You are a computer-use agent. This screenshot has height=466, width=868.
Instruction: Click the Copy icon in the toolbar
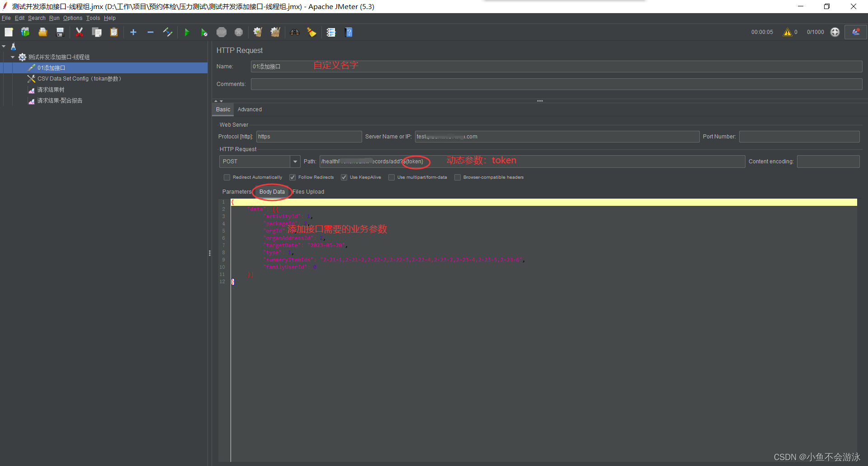click(97, 32)
